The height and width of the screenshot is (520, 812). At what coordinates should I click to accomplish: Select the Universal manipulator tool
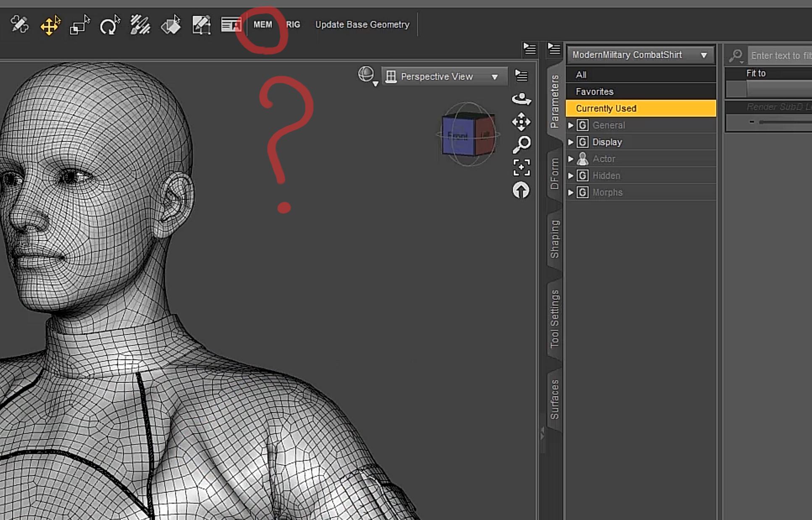click(50, 25)
